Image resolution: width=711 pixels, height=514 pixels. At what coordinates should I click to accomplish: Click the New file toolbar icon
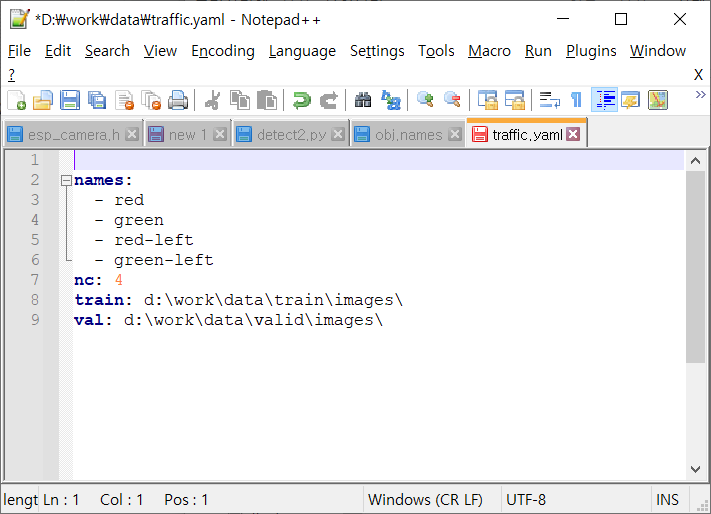pos(17,100)
